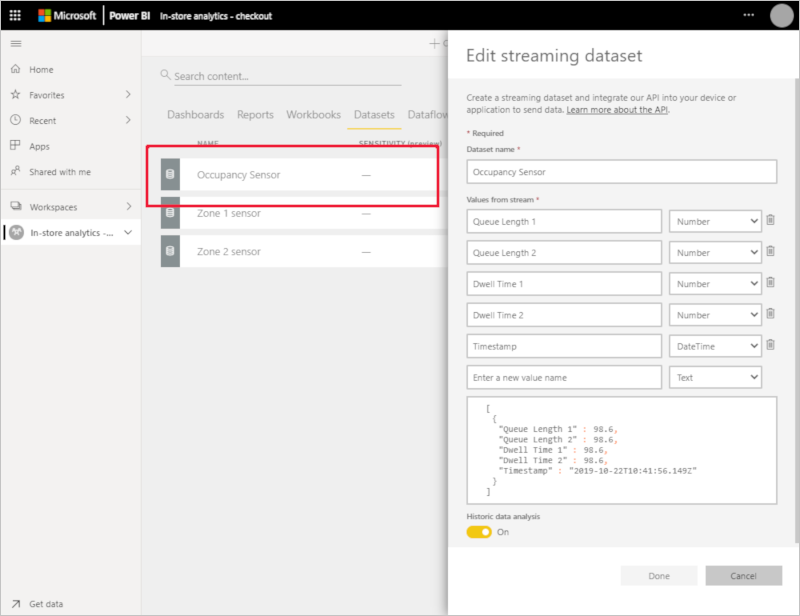The height and width of the screenshot is (616, 800).
Task: Open the more options ellipsis menu
Action: 748,15
